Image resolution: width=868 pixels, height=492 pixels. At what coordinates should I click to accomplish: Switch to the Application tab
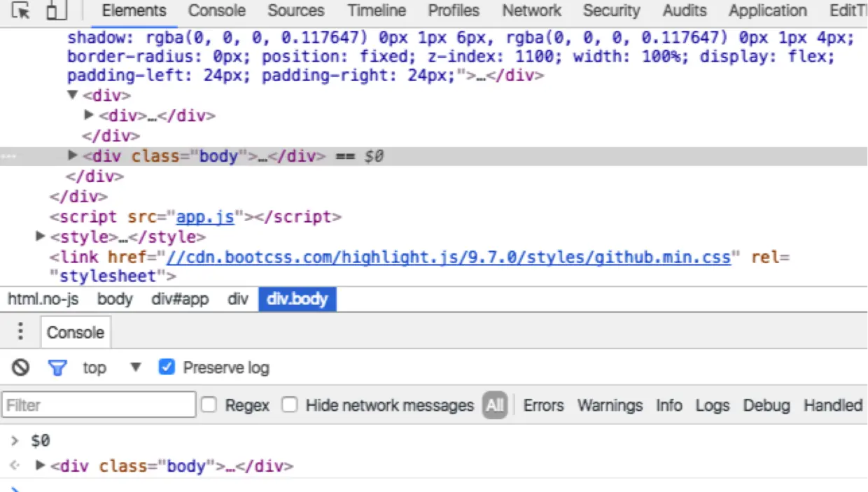point(768,10)
